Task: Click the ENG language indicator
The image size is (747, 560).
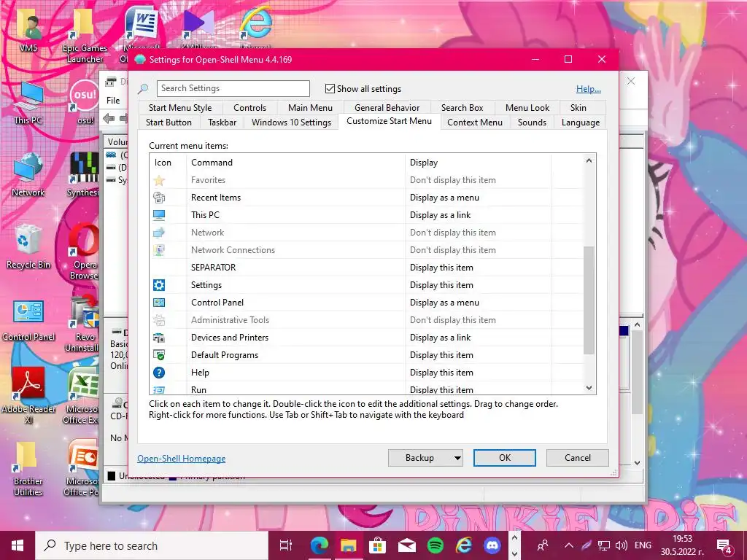Action: tap(643, 545)
